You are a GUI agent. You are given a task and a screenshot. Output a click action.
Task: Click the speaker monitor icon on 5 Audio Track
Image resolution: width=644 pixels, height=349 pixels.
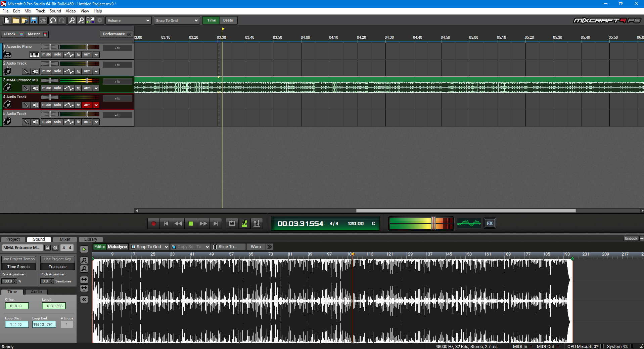35,122
